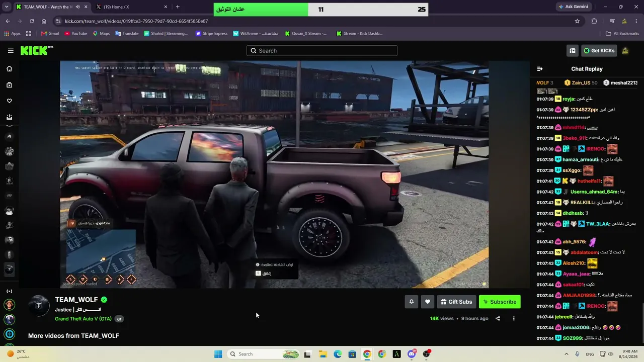Expand the All Bookmarks folder
Image resolution: width=644 pixels, height=362 pixels.
coord(622,34)
